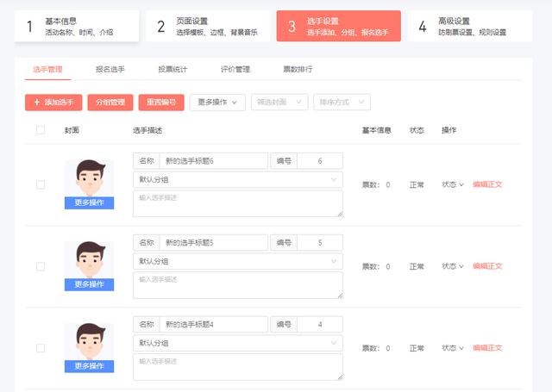552x392 pixels.
Task: Click the plus icon on 添加选手 button
Action: 36,103
